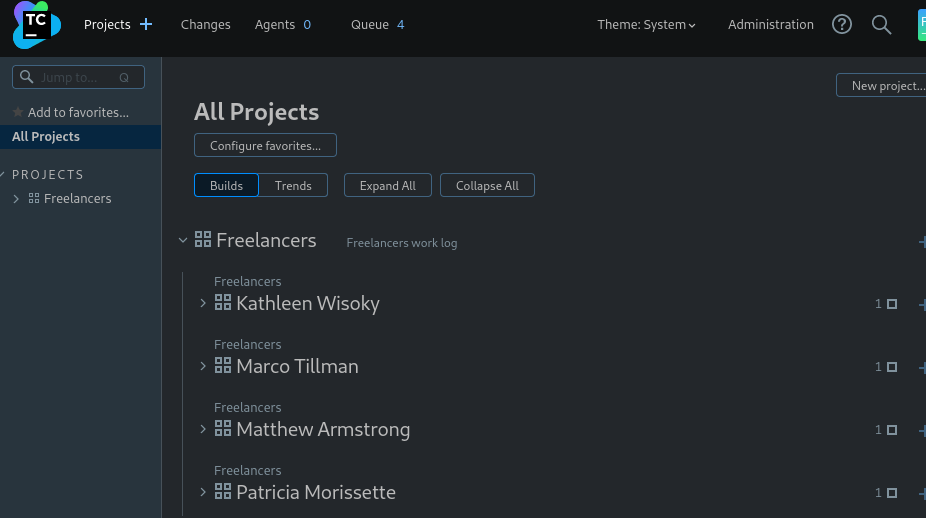Click the Configure favorites button

click(x=265, y=146)
